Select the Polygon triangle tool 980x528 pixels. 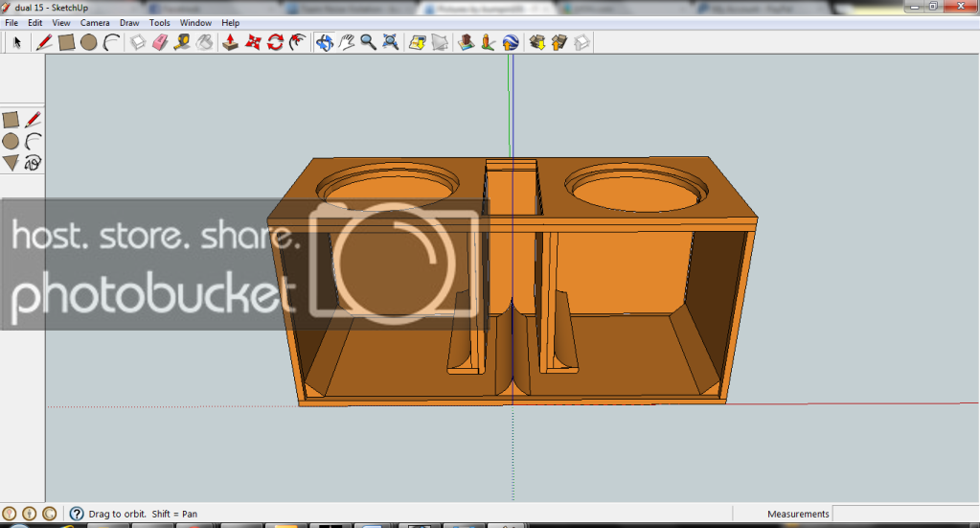11,163
